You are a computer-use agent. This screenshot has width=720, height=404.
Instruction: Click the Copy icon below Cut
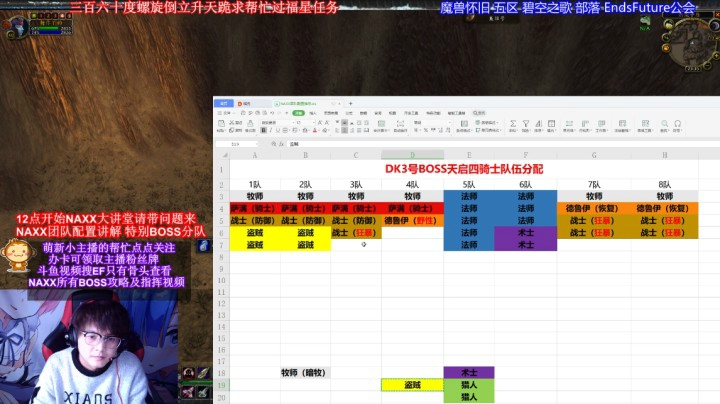click(x=231, y=130)
